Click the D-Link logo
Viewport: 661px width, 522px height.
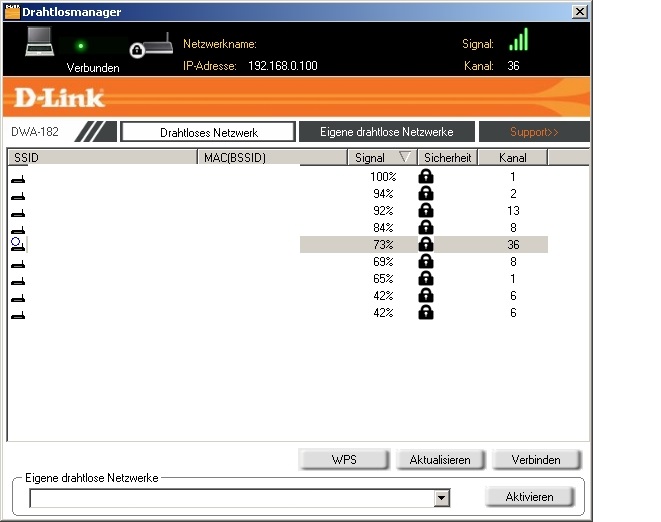59,98
